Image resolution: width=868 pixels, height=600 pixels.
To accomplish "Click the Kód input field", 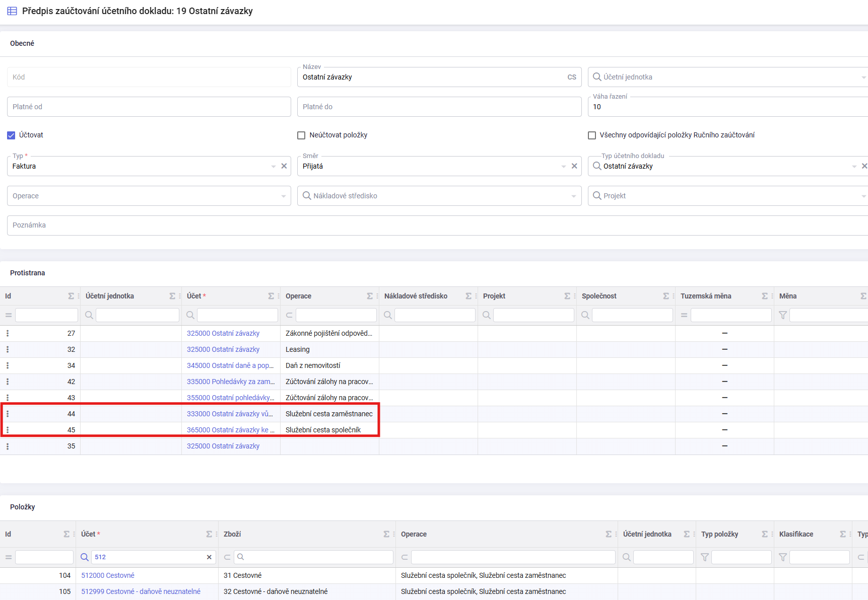I will coord(149,77).
